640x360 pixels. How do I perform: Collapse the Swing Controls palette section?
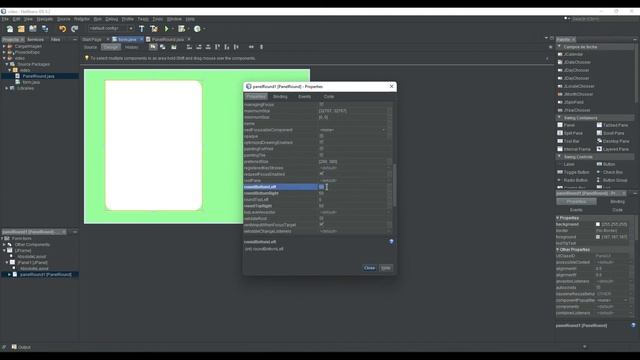559,157
